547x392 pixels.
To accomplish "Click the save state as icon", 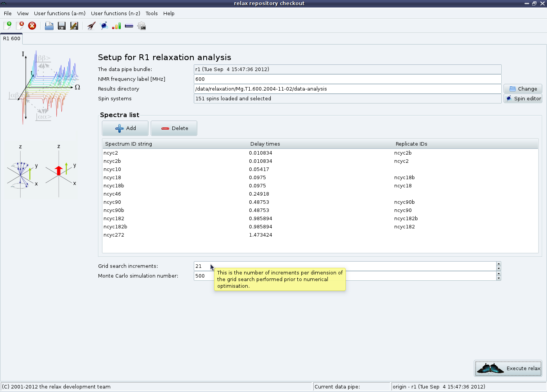I will pyautogui.click(x=74, y=26).
